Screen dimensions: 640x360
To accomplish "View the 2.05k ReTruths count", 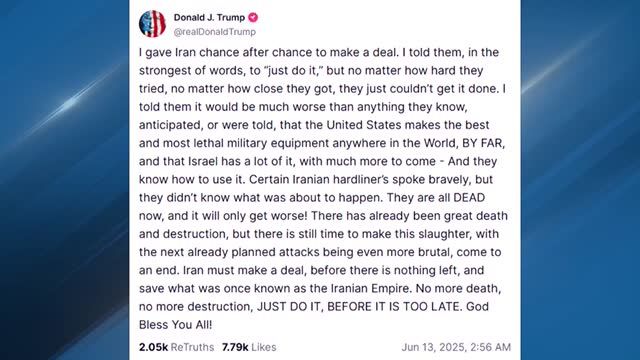I will click(x=153, y=347).
